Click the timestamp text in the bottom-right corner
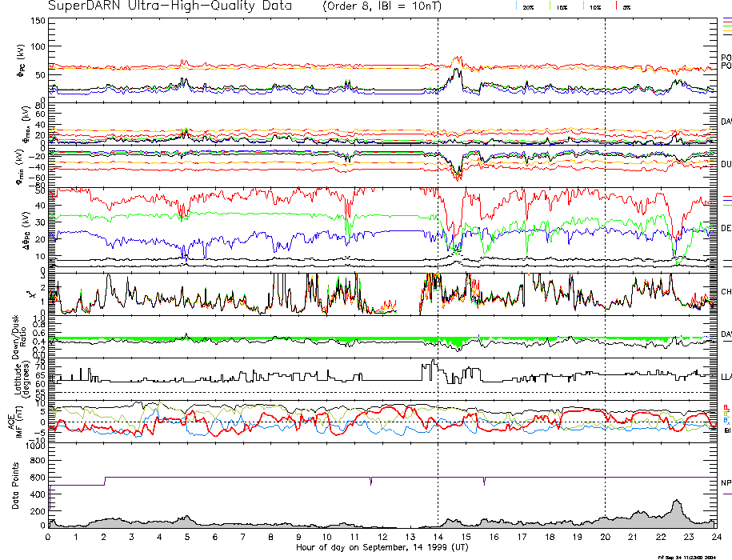The height and width of the screenshot is (560, 732). coord(691,556)
